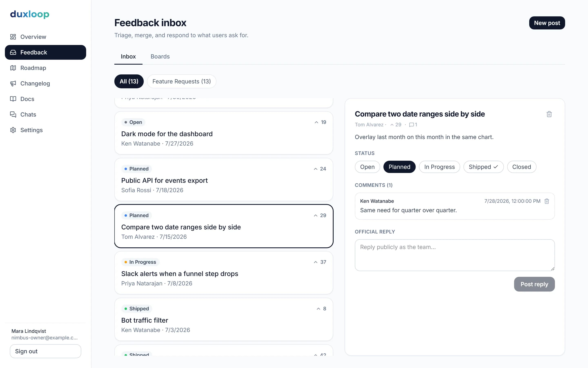The width and height of the screenshot is (588, 368).
Task: Open Settings from the sidebar
Action: pos(46,130)
